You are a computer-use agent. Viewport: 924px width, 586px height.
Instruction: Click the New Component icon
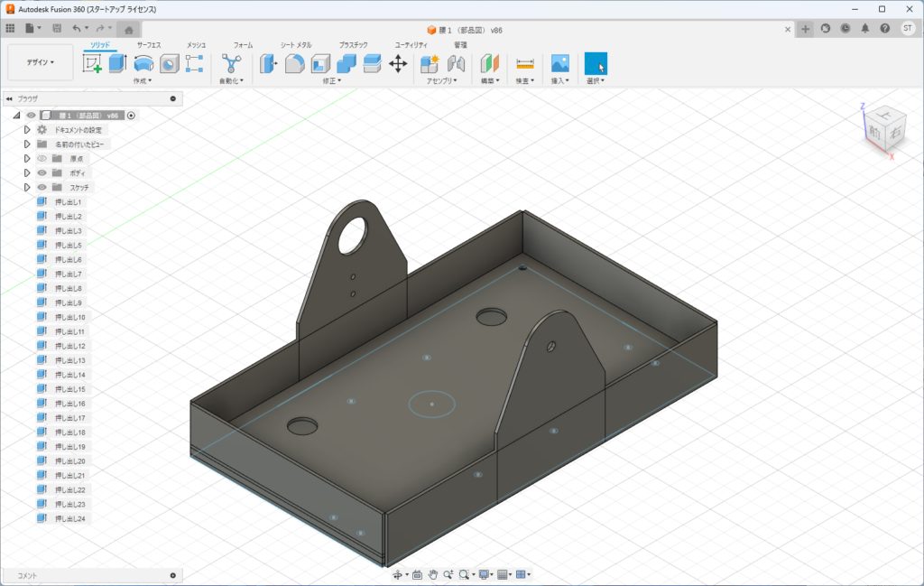point(430,64)
